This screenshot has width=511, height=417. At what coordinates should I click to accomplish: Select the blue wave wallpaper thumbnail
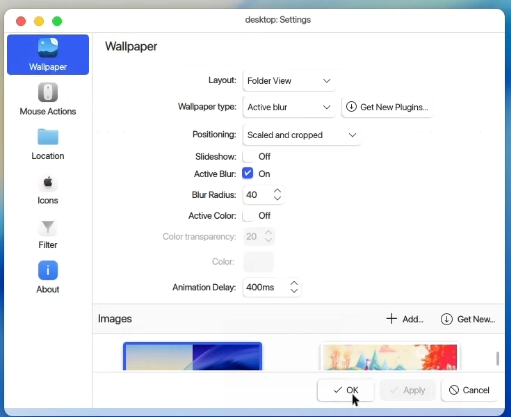click(193, 356)
